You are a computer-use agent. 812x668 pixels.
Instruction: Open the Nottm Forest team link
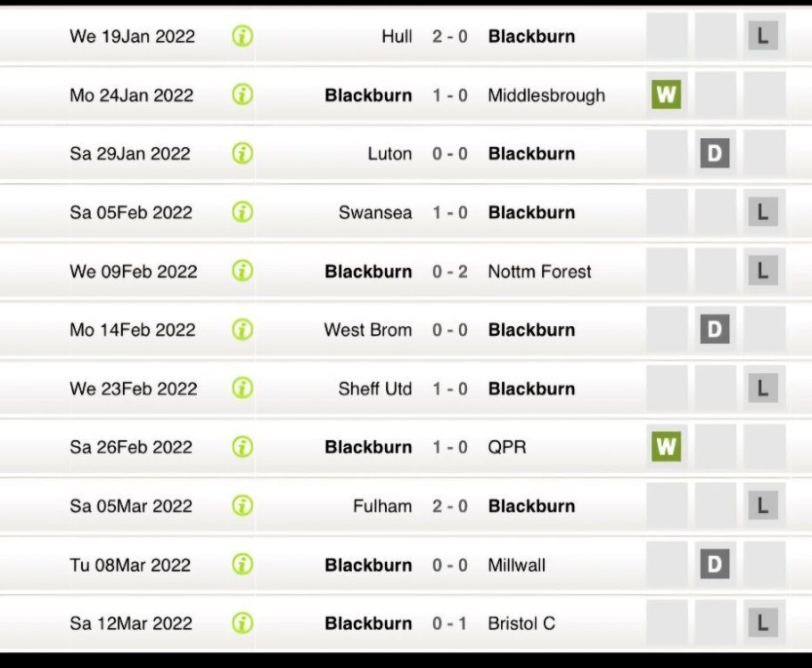[x=539, y=272]
